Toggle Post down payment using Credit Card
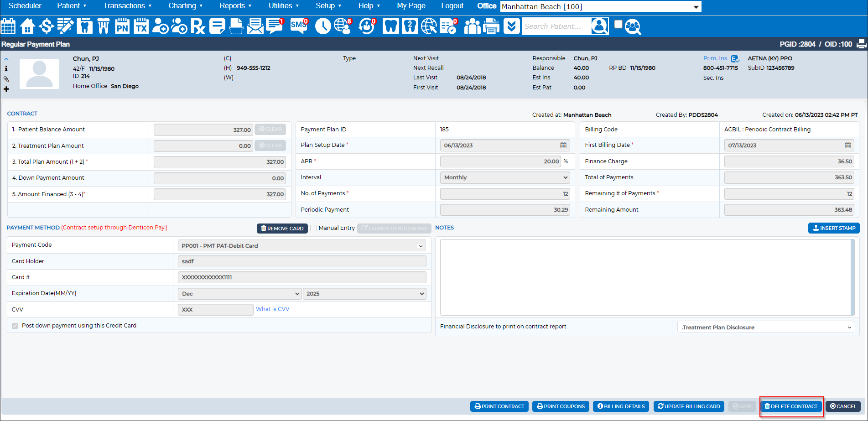The image size is (868, 421). 15,326
